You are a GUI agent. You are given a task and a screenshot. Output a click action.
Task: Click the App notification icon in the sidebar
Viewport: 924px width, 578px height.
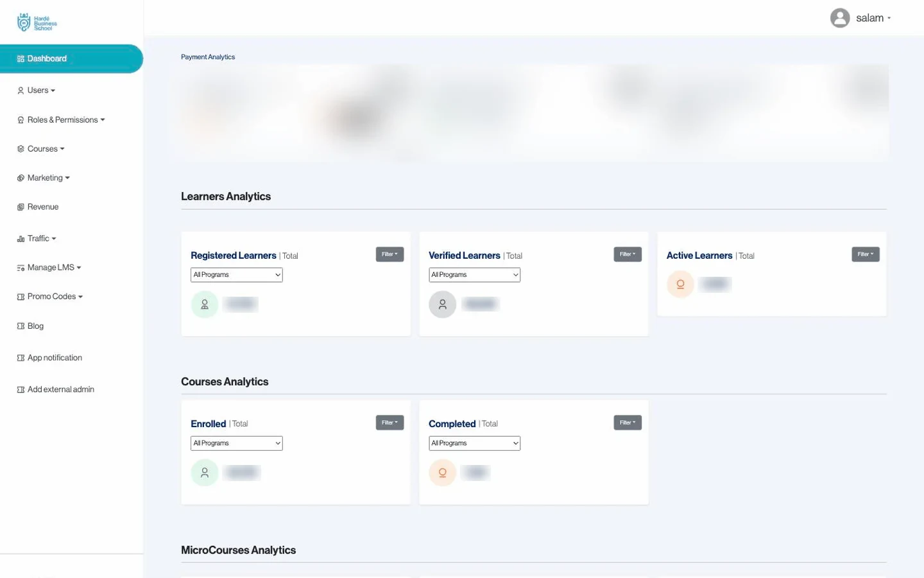(21, 358)
